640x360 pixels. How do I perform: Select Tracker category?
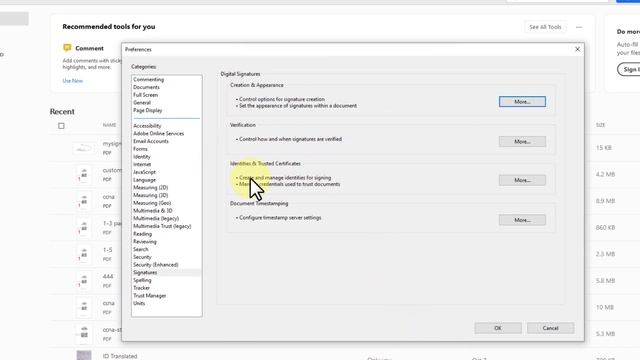[141, 288]
